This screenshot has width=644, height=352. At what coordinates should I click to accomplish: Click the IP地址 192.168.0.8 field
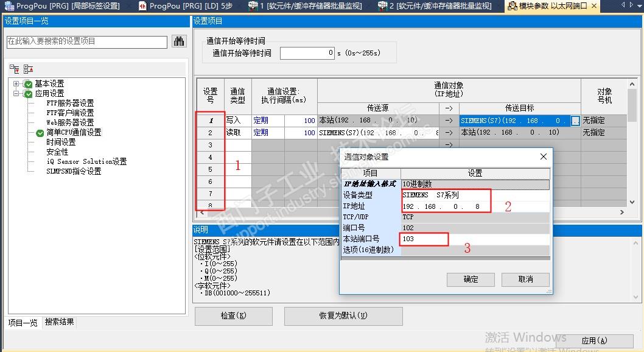475,206
